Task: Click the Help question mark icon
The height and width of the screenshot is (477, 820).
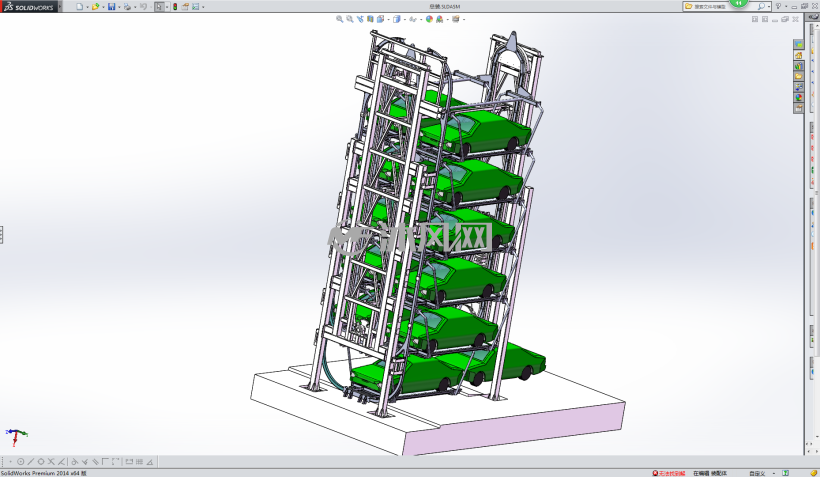Action: (778, 6)
